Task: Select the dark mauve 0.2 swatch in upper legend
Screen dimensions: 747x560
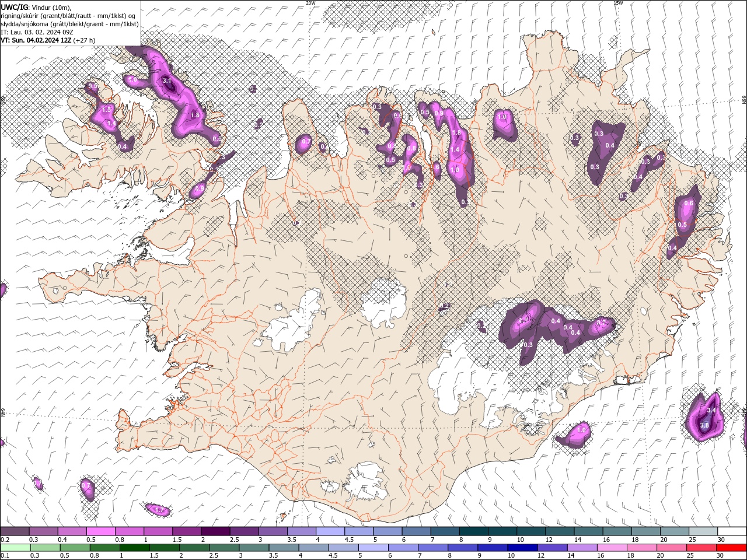Action: coord(15,531)
